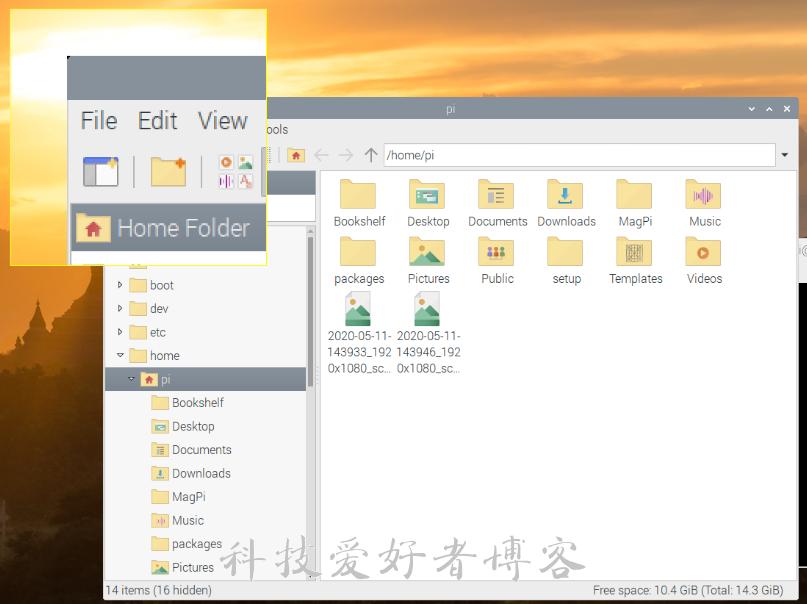The height and width of the screenshot is (604, 807).
Task: Select packages in the directory tree
Action: coord(187,544)
